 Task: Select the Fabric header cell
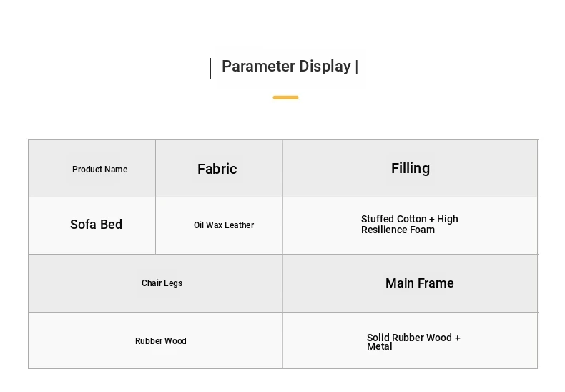(219, 169)
